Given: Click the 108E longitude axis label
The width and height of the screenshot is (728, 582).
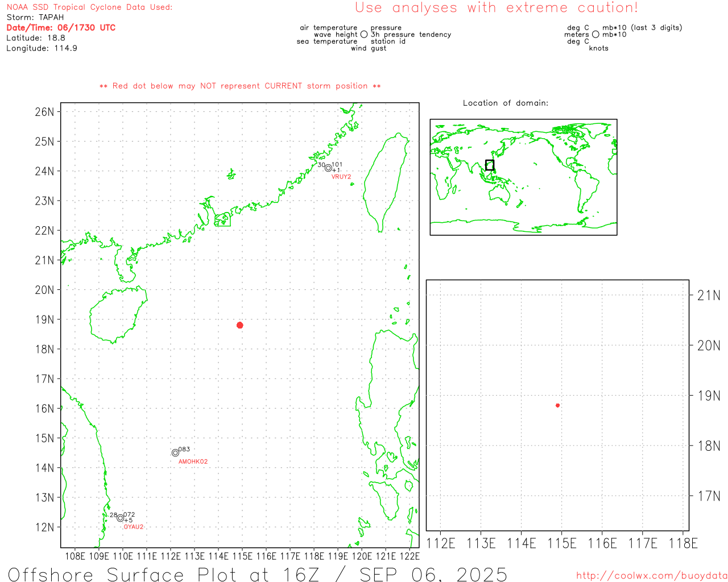Looking at the screenshot, I should click(x=75, y=556).
